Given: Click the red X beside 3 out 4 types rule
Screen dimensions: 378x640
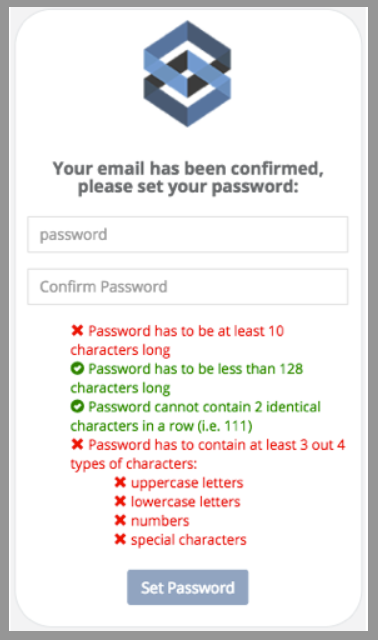Looking at the screenshot, I should (x=77, y=444).
